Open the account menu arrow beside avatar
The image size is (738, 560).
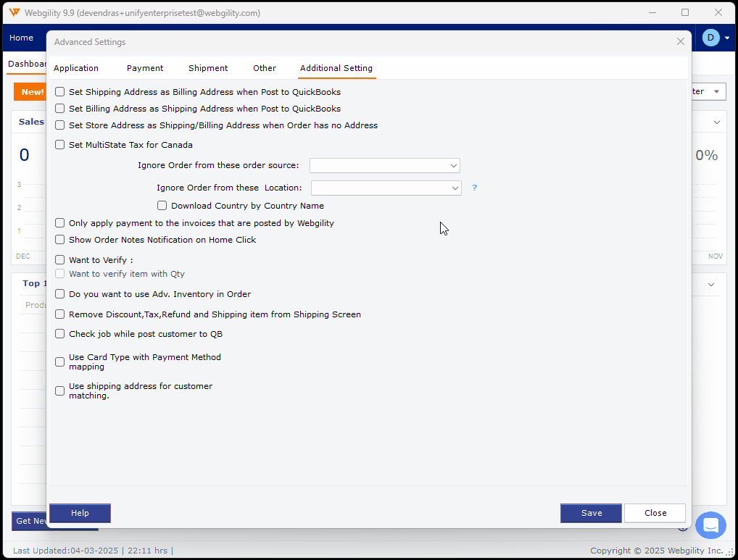(x=727, y=38)
